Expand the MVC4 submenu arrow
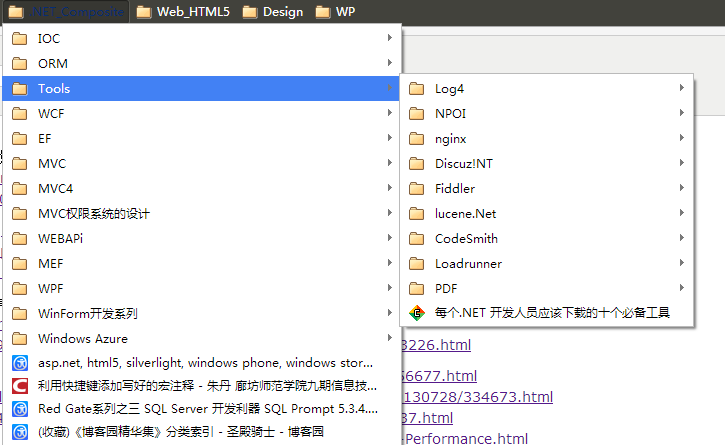This screenshot has width=725, height=445. click(x=390, y=187)
